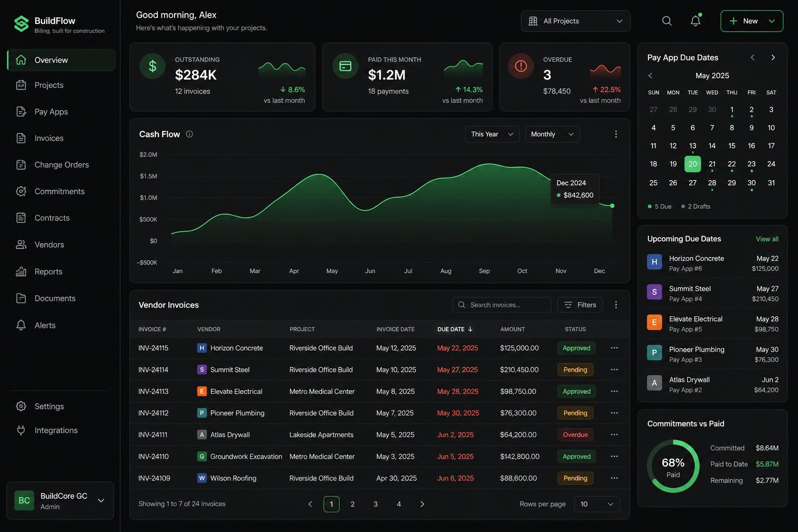The width and height of the screenshot is (798, 532).
Task: Go to previous Pay App Due Dates panel
Action: (x=752, y=58)
